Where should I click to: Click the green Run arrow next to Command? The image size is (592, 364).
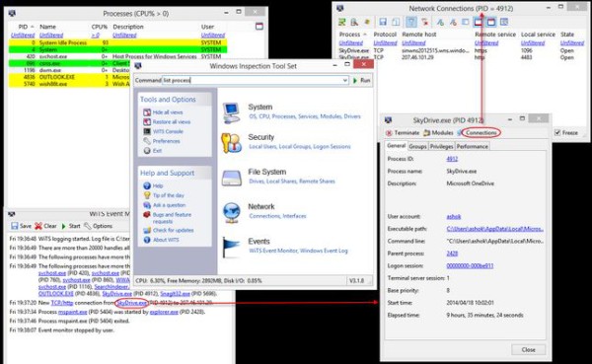(x=355, y=81)
